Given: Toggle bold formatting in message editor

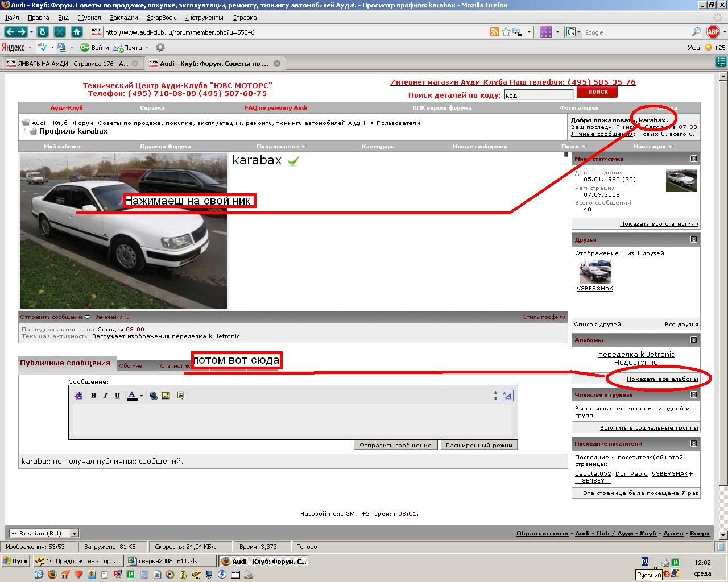Looking at the screenshot, I should (x=93, y=396).
